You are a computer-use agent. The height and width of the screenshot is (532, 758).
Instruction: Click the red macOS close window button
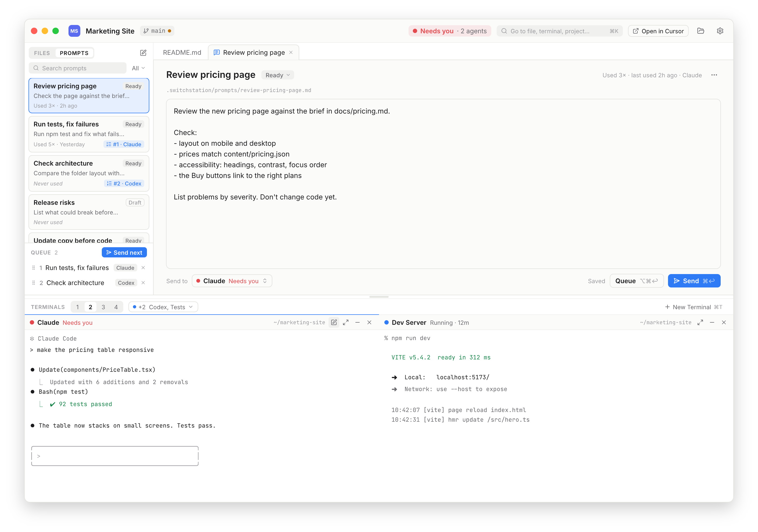(34, 31)
